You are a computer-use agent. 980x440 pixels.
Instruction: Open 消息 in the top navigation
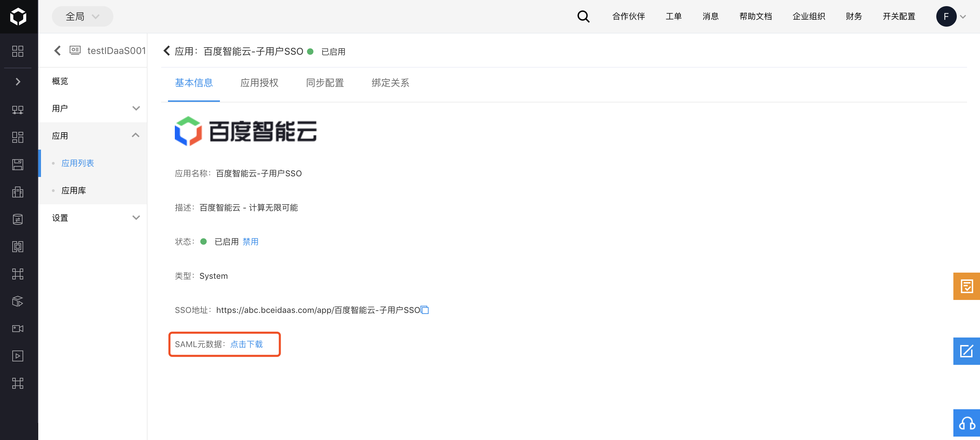tap(710, 16)
